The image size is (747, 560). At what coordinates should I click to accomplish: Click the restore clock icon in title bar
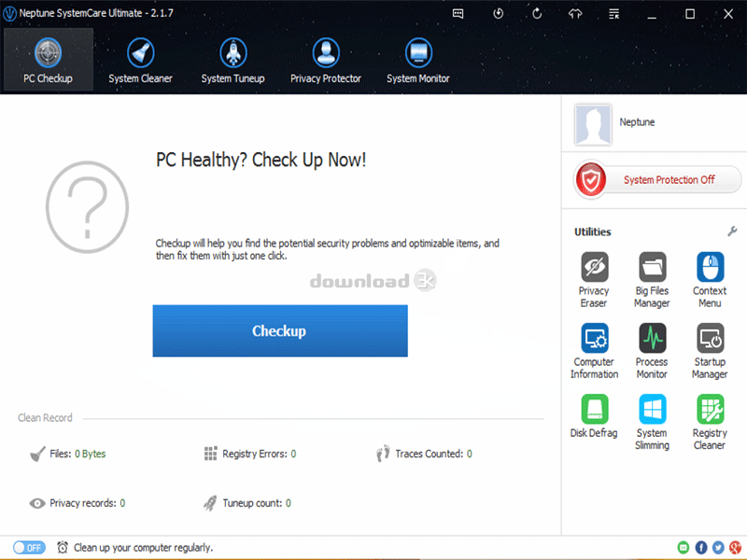coord(499,14)
